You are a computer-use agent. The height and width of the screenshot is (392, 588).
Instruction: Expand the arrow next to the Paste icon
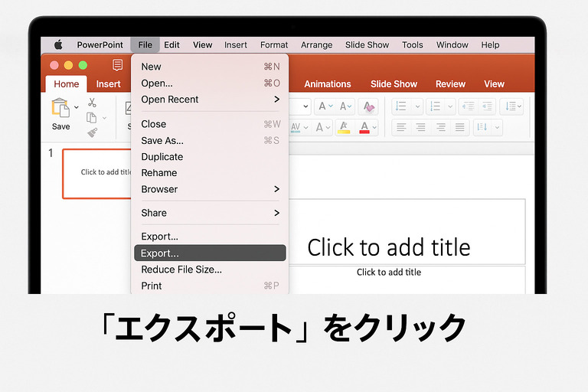[x=77, y=107]
